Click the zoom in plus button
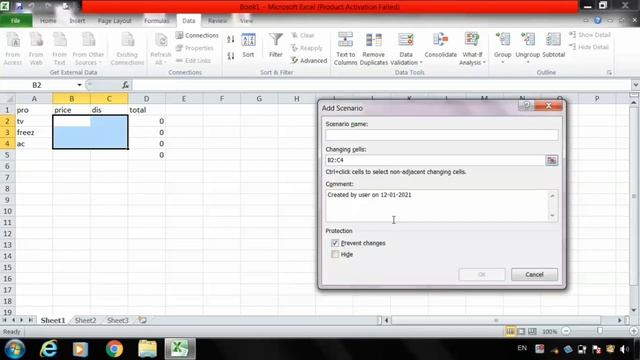Screen dimensions: 640x360 point(634,331)
